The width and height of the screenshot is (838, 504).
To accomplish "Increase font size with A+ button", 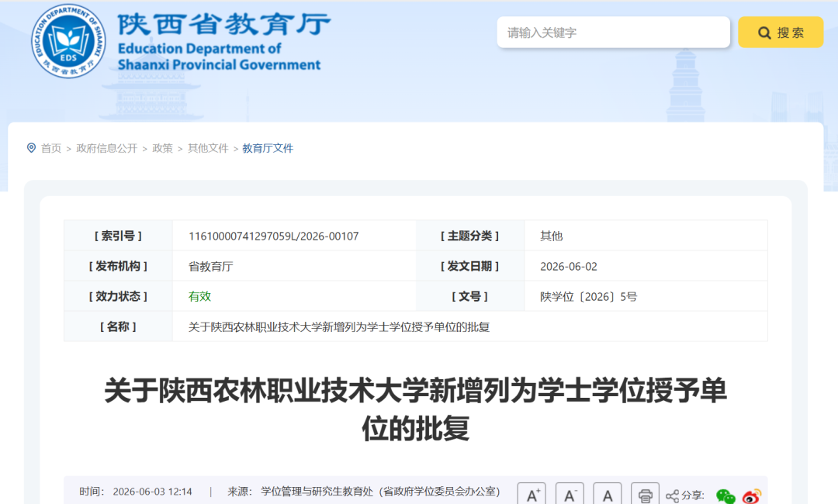I will pos(532,495).
